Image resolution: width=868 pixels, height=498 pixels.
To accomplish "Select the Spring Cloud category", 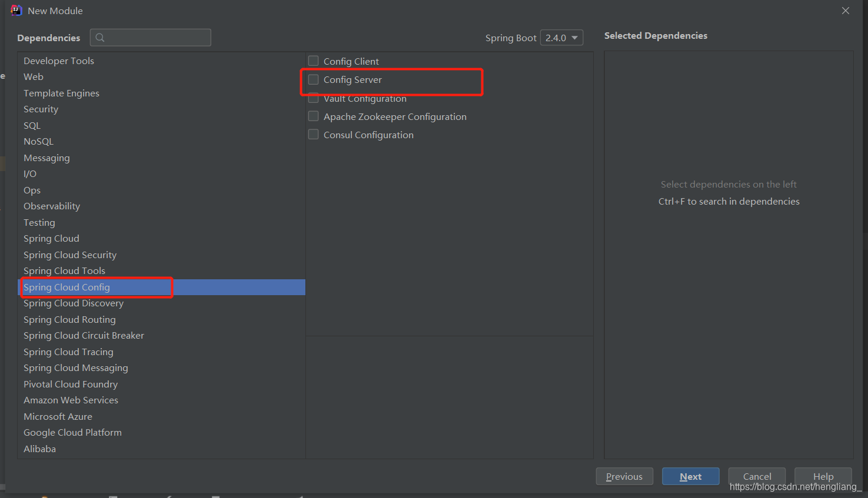I will tap(161, 238).
